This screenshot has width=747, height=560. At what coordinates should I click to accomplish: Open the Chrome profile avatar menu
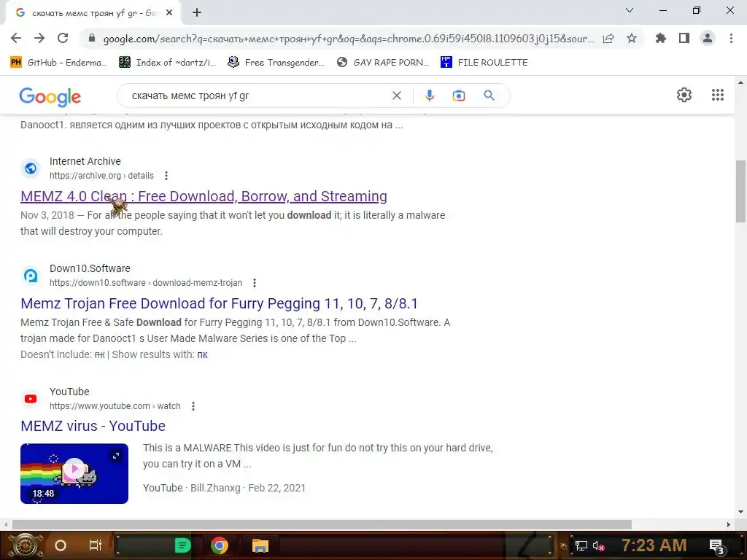[708, 38]
